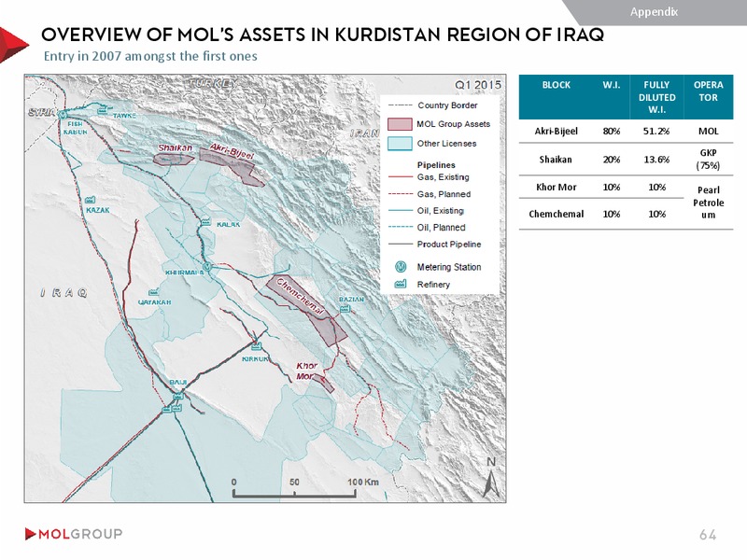Click the 'Gas, Planned' legend entry
Viewport: 747px width, 560px height.
[430, 194]
